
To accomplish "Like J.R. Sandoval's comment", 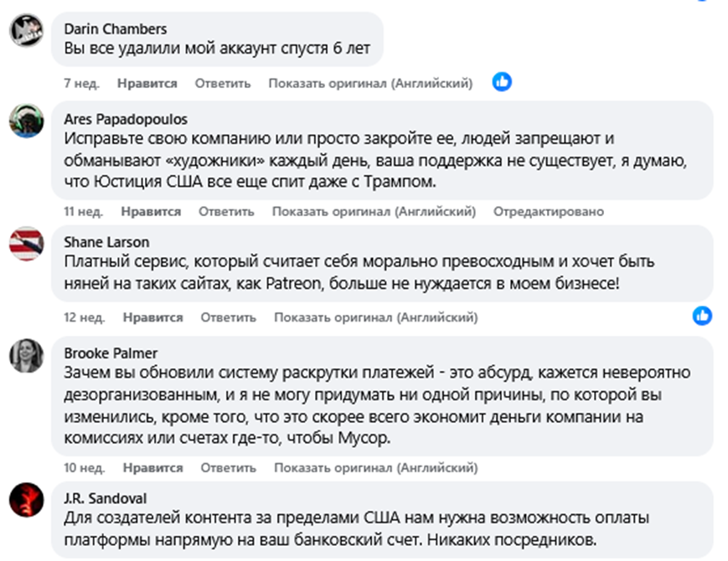I will [152, 557].
